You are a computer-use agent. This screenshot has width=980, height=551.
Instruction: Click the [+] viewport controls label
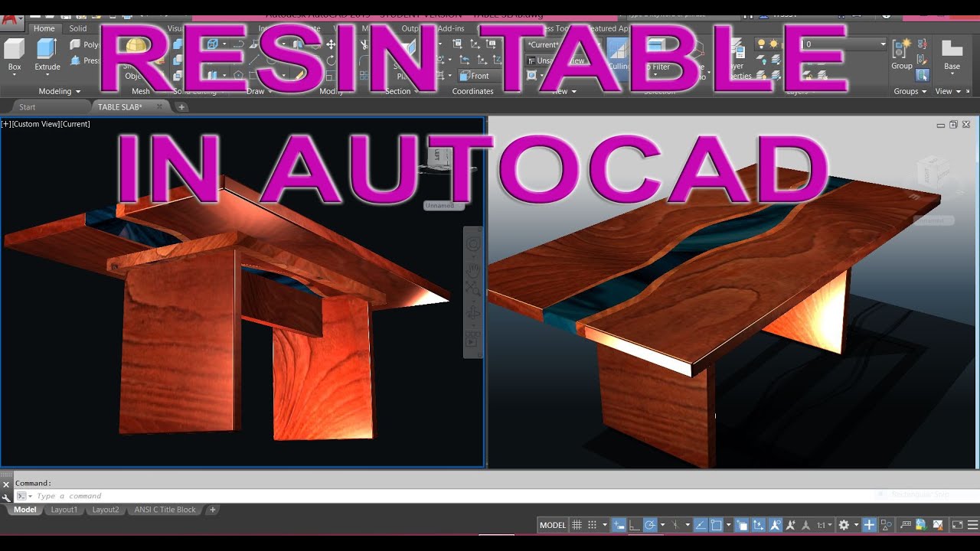tap(6, 124)
